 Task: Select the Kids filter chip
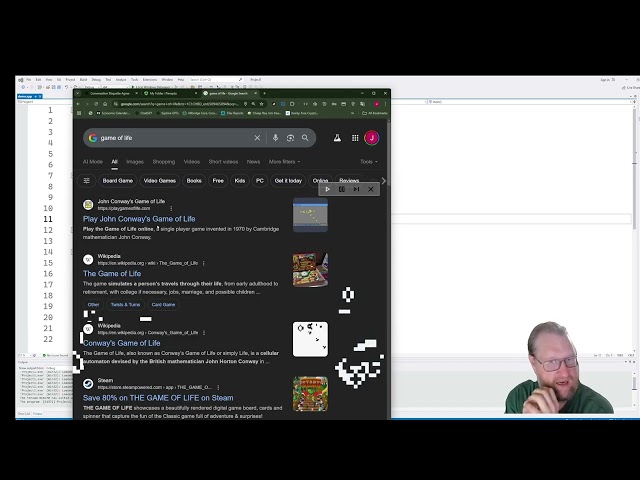(240, 181)
